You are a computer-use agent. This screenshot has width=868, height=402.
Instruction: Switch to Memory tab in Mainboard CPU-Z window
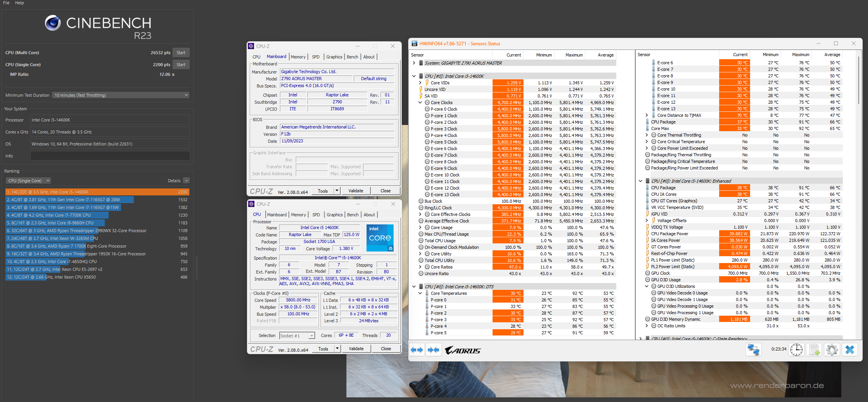298,57
